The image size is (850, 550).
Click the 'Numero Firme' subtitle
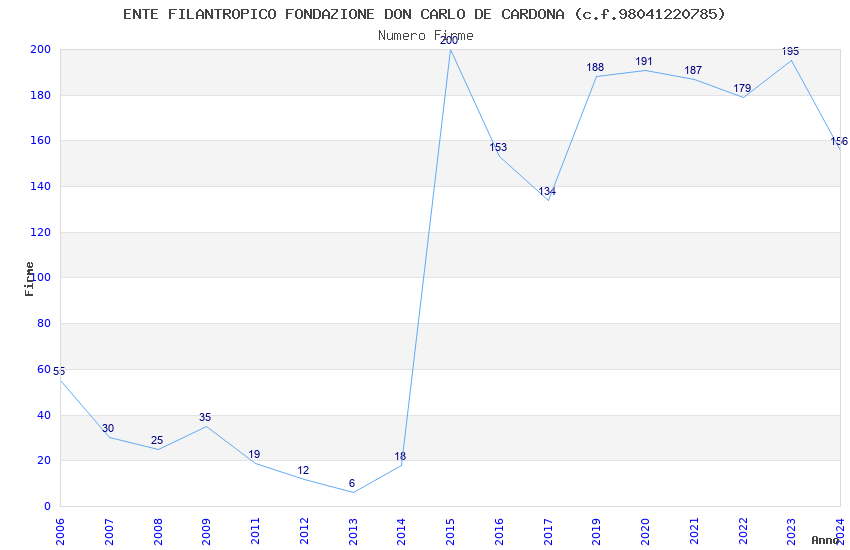pyautogui.click(x=426, y=36)
